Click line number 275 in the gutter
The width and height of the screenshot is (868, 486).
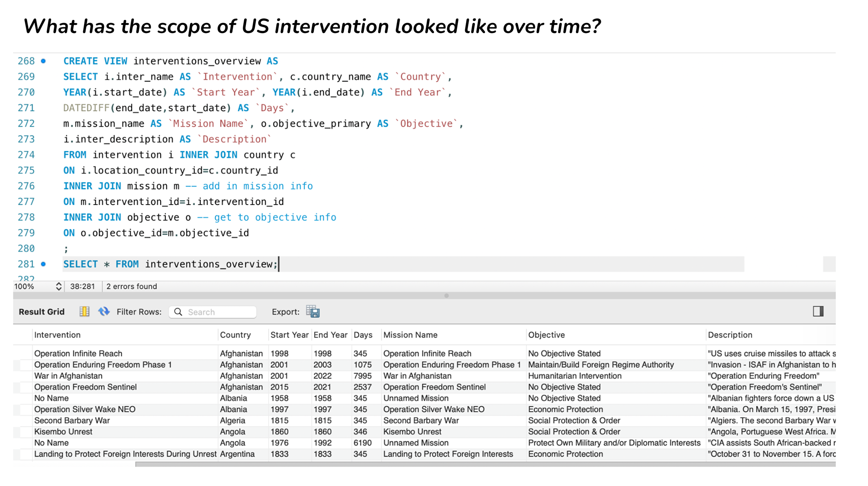26,170
